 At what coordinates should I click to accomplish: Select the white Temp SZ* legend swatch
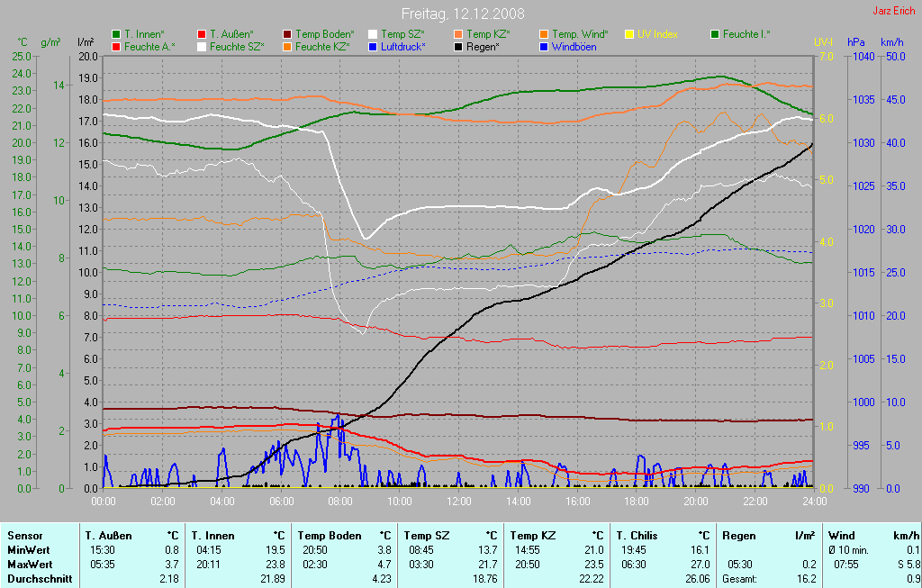(x=373, y=35)
